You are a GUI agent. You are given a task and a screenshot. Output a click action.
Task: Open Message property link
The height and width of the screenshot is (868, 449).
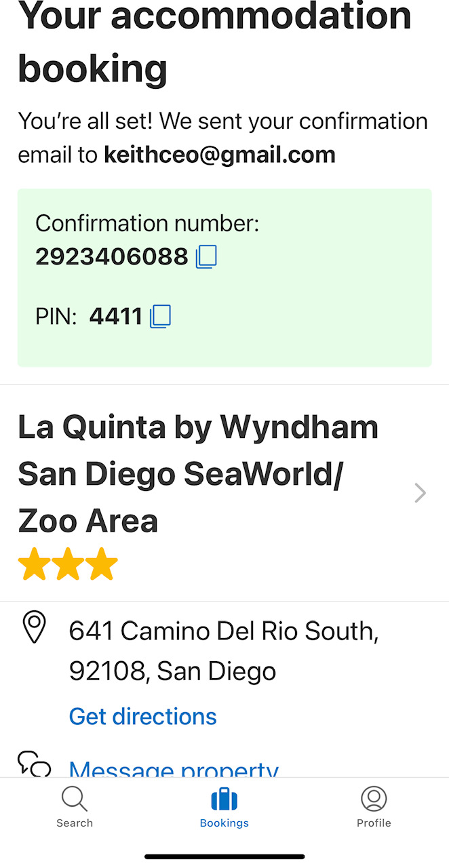[174, 769]
